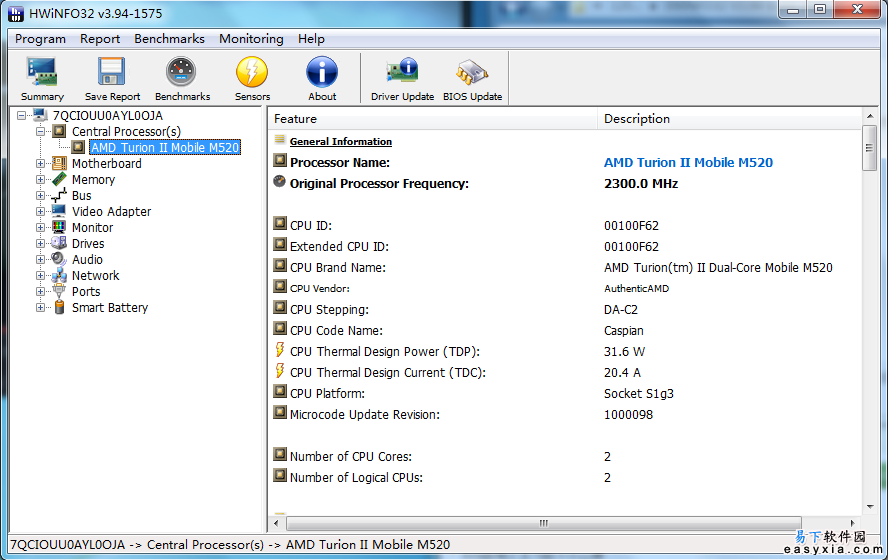
Task: Click the vertical scrollbar down arrow
Action: 869,506
